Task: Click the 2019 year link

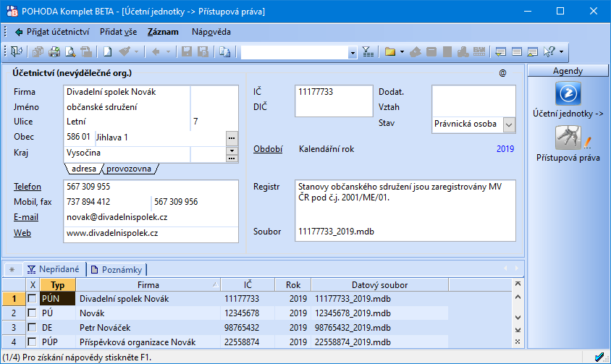Action: click(505, 149)
